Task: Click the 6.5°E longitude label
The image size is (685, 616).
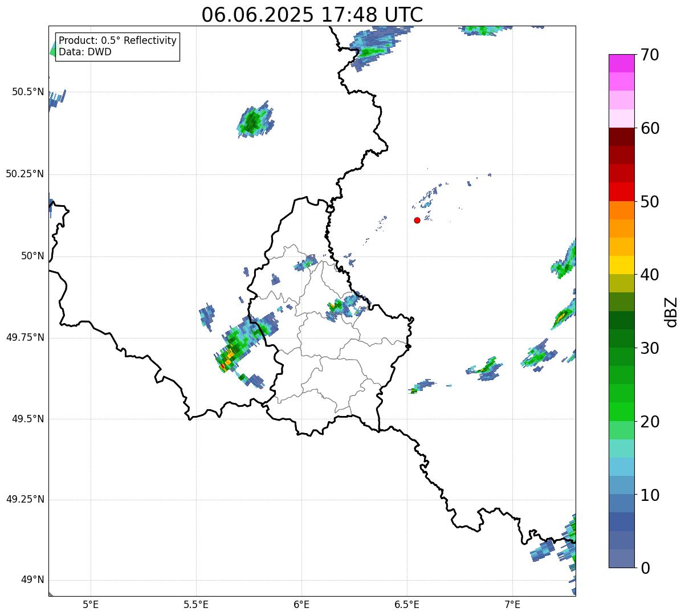Action: click(407, 604)
